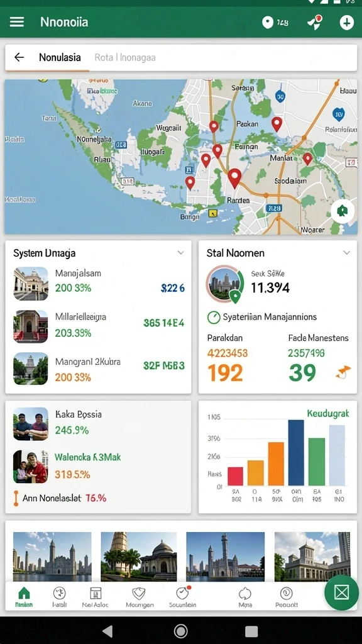Open the Nel Aaloc bottom tab
This screenshot has height=644, width=362.
96,597
